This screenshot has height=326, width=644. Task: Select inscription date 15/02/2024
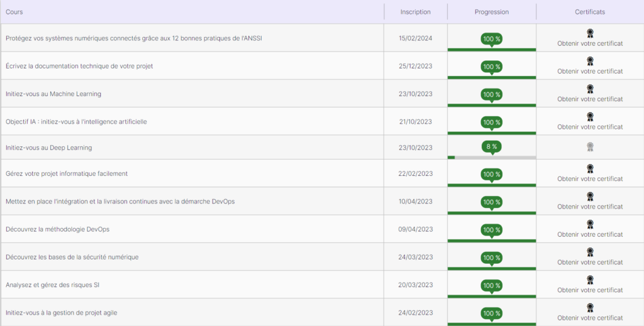point(416,38)
